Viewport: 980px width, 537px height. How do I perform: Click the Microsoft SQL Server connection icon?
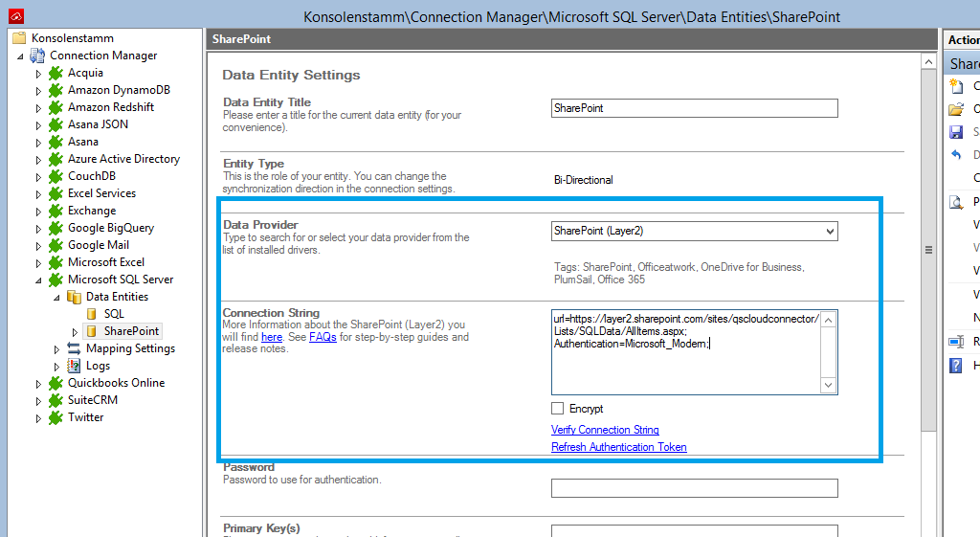(x=56, y=280)
